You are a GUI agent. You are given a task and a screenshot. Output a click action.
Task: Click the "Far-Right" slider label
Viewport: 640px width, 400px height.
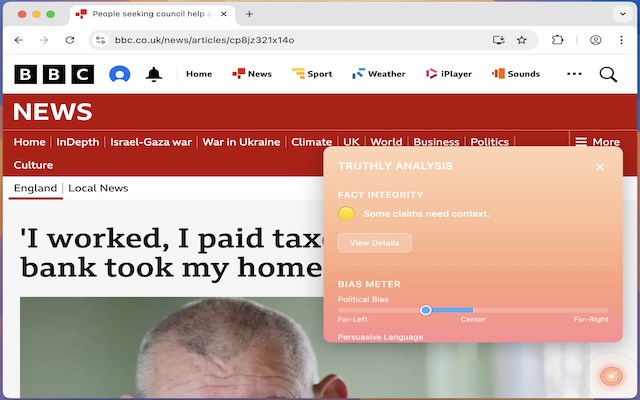591,319
